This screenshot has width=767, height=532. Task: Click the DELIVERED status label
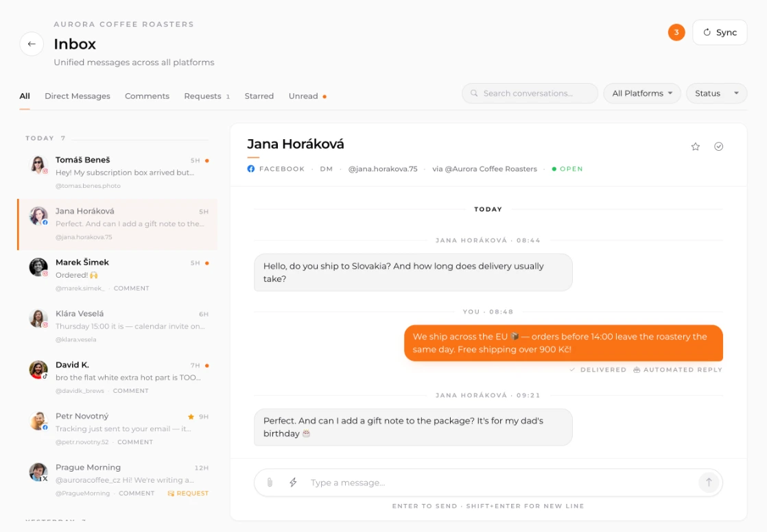pos(598,370)
